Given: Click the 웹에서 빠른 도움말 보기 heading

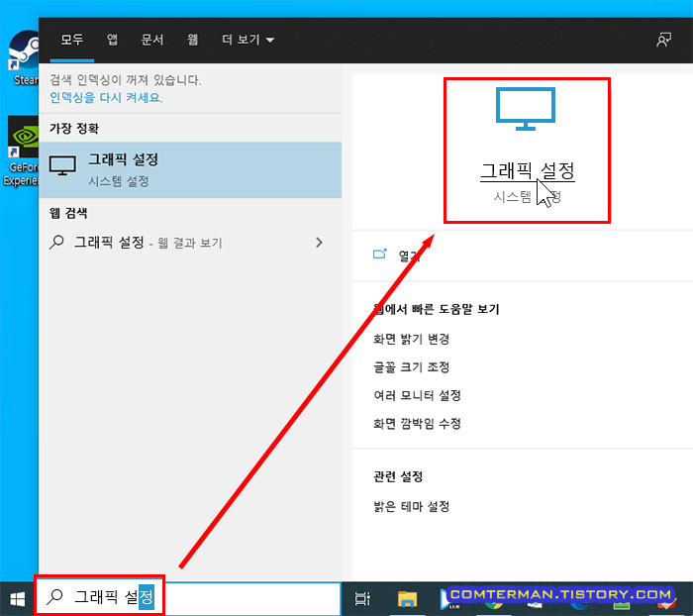Looking at the screenshot, I should [437, 309].
